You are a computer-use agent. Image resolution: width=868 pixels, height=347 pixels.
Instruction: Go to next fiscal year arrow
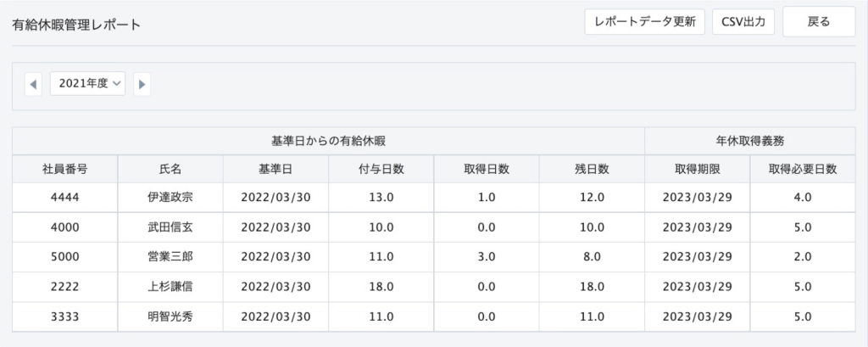pos(142,84)
